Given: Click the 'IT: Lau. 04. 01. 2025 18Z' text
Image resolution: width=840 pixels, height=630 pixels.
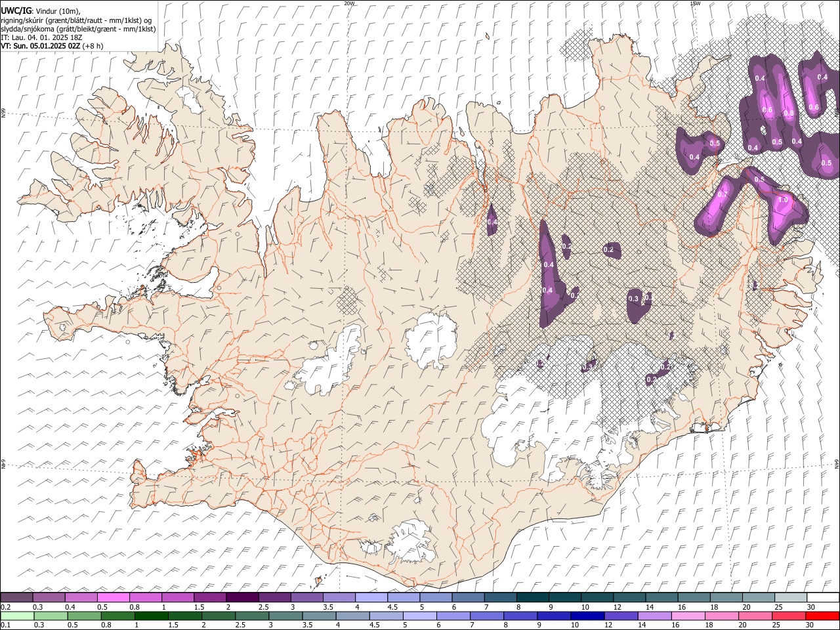Looking at the screenshot, I should 41,37.
